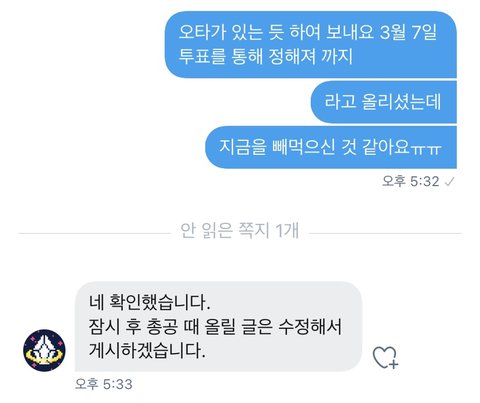The width and height of the screenshot is (480, 403).
Task: Click the word '오타가' in first message
Action: [x=202, y=32]
